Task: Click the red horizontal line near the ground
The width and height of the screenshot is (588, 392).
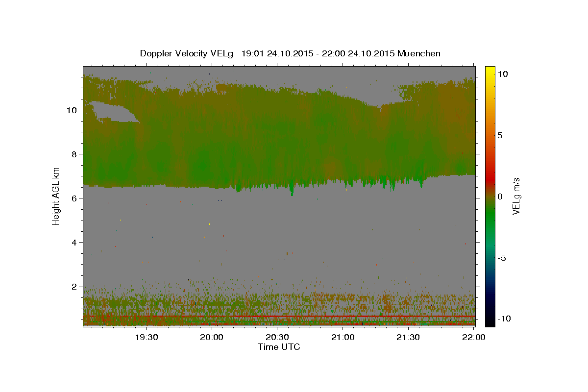Action: click(x=279, y=317)
